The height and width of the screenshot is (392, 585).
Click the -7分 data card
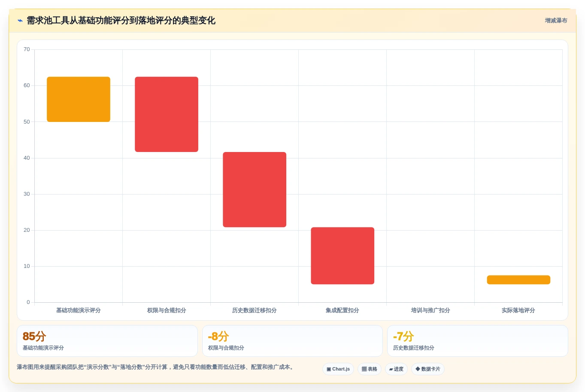[478, 341]
